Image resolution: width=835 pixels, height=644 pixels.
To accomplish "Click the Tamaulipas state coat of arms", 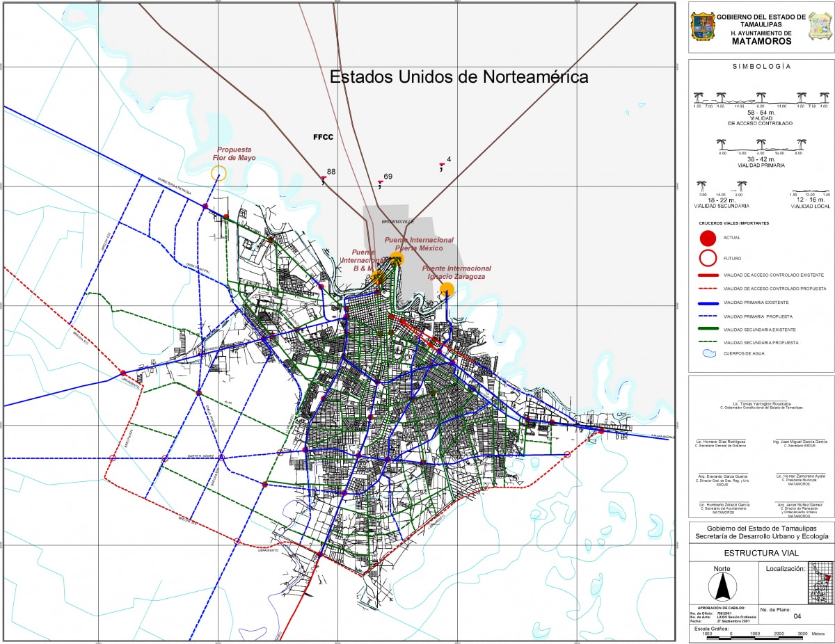I will [x=702, y=26].
